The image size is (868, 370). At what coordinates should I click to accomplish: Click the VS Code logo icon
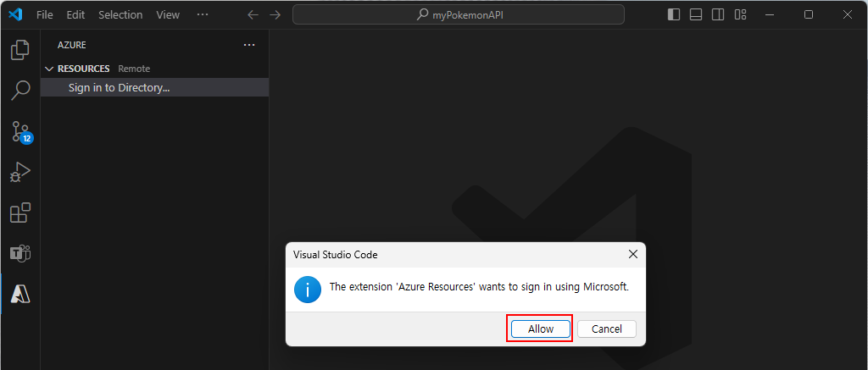(15, 15)
